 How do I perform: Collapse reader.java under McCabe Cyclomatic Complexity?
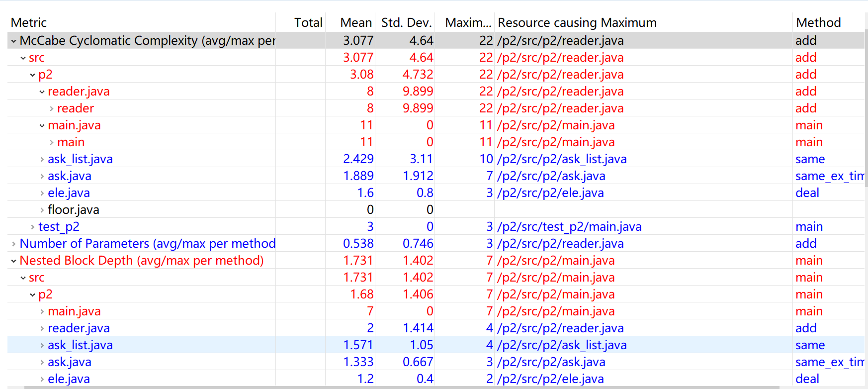42,92
